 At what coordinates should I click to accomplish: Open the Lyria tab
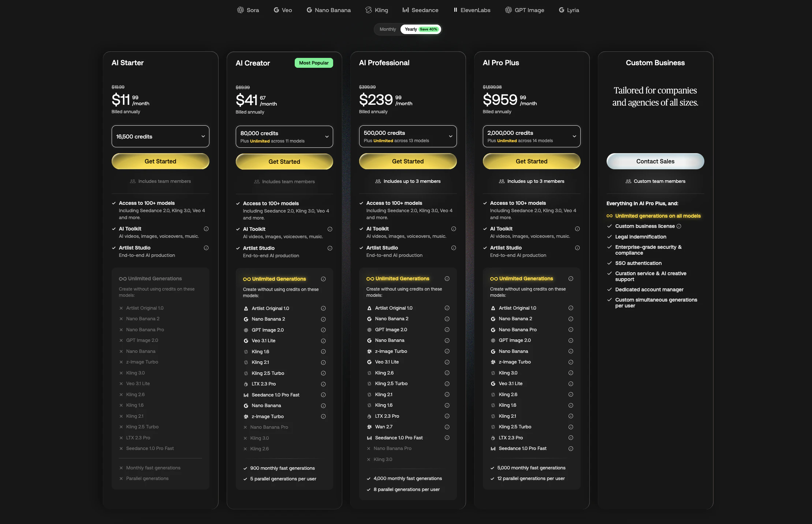click(569, 10)
